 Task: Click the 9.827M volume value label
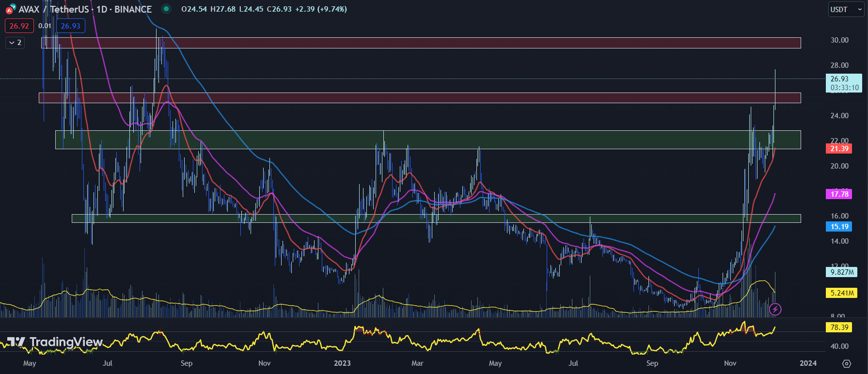click(x=841, y=272)
